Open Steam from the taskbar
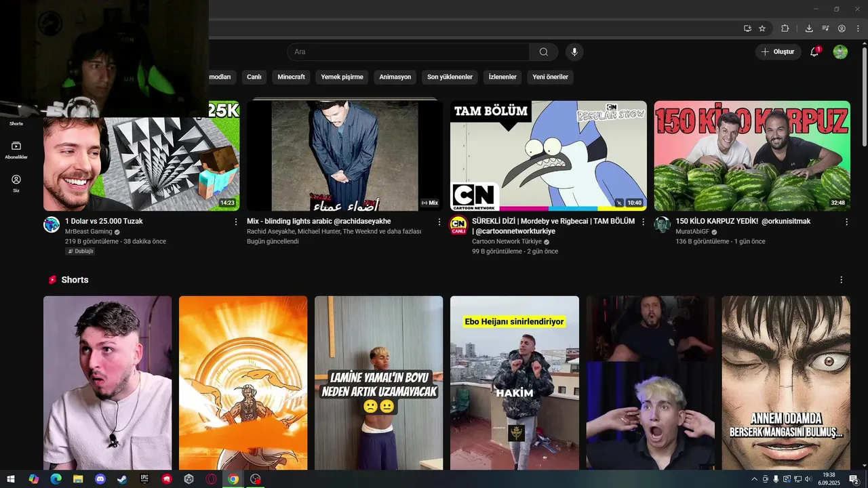Viewport: 868px width, 488px height. (x=122, y=479)
